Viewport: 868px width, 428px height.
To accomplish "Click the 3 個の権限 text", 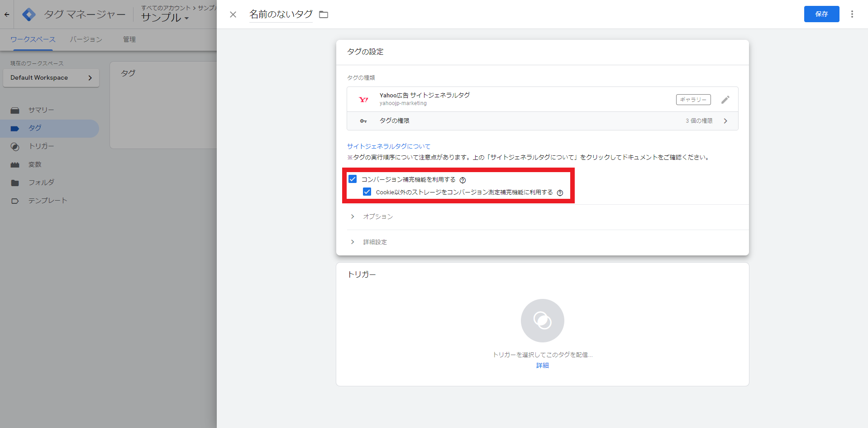I will (x=699, y=121).
